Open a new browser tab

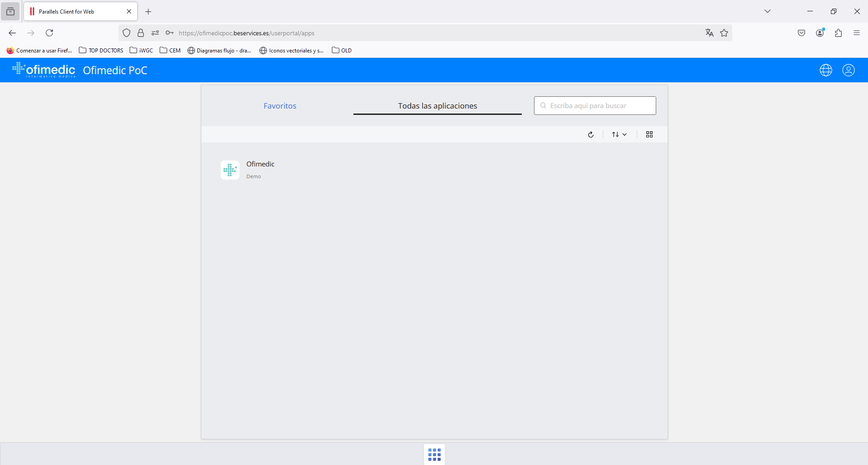pos(148,12)
